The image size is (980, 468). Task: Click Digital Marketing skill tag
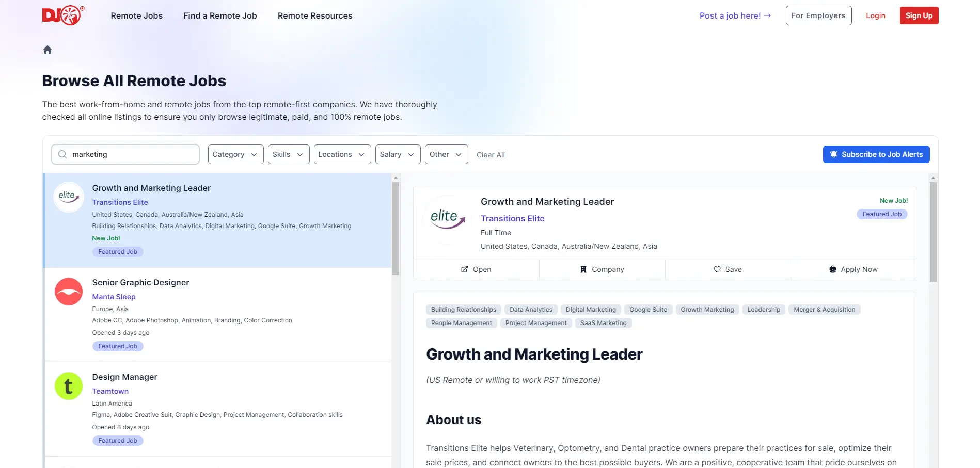click(591, 310)
